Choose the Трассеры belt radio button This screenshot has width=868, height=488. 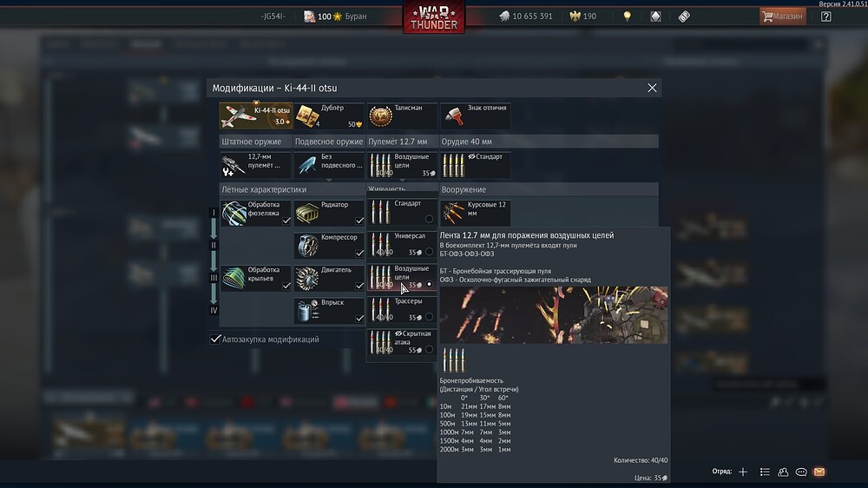pos(429,317)
